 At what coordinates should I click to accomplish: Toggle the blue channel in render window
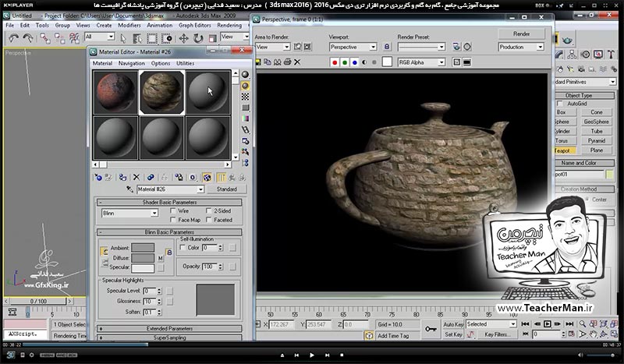tap(355, 62)
